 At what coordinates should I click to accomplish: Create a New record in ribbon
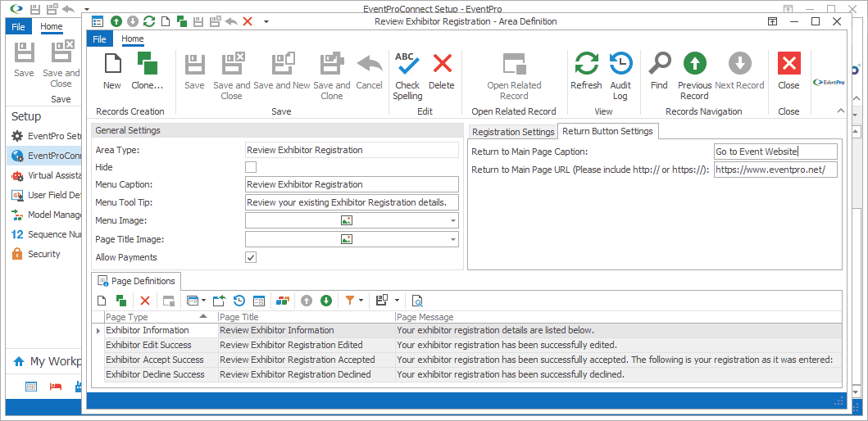(x=111, y=71)
